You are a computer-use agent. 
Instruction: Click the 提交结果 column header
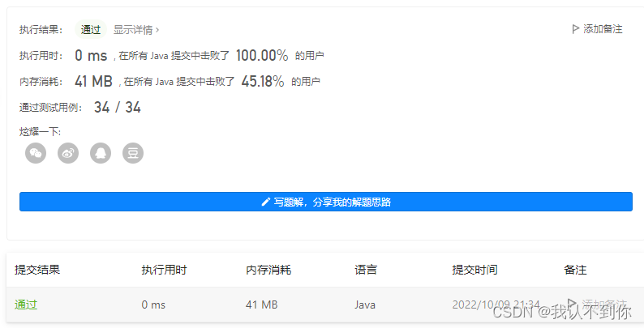37,270
